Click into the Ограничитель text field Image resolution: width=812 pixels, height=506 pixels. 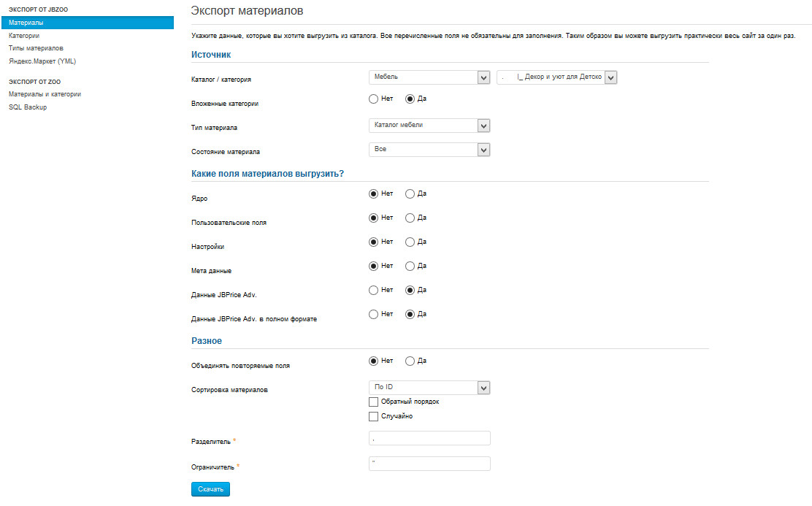430,464
